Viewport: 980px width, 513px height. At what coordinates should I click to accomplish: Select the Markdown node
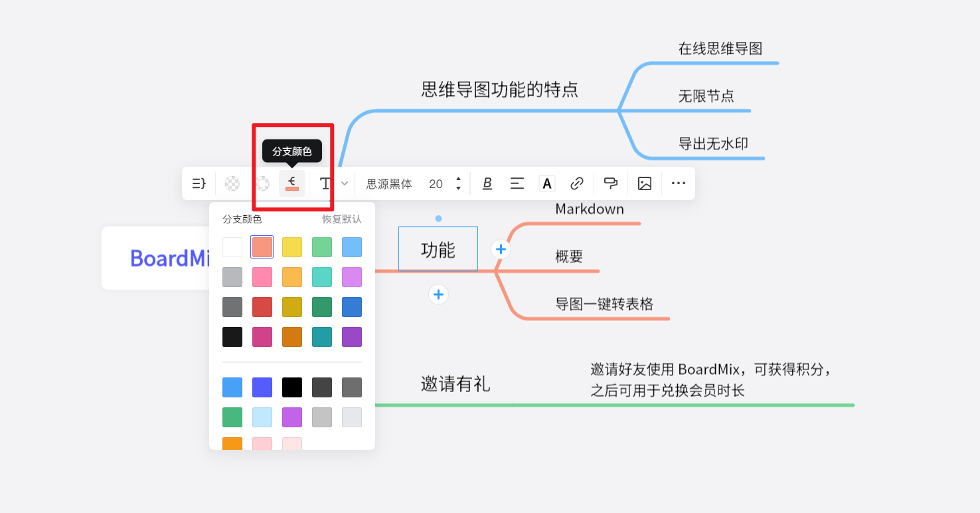[590, 209]
